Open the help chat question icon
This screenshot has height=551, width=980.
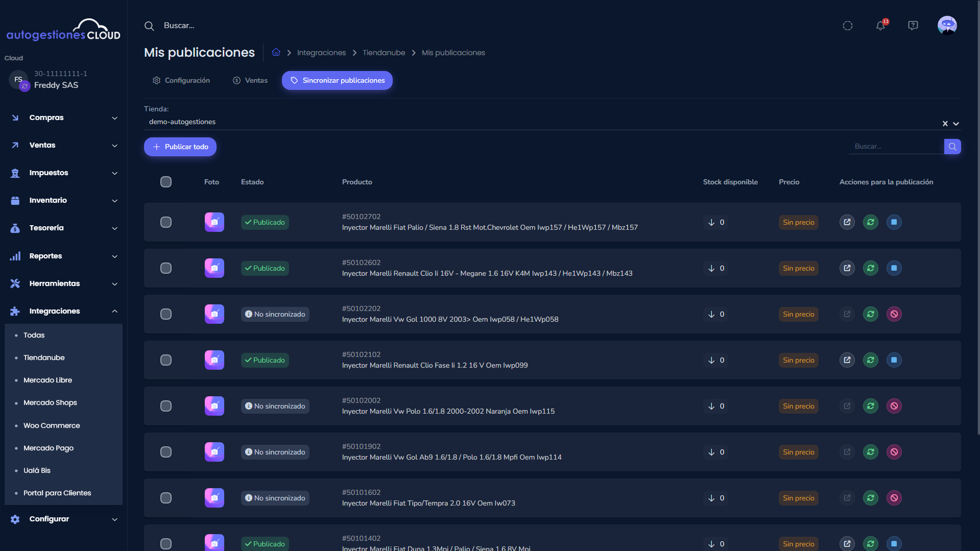(913, 26)
